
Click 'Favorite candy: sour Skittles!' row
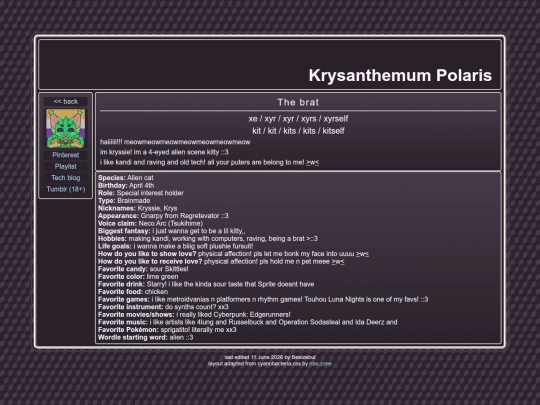tap(143, 269)
